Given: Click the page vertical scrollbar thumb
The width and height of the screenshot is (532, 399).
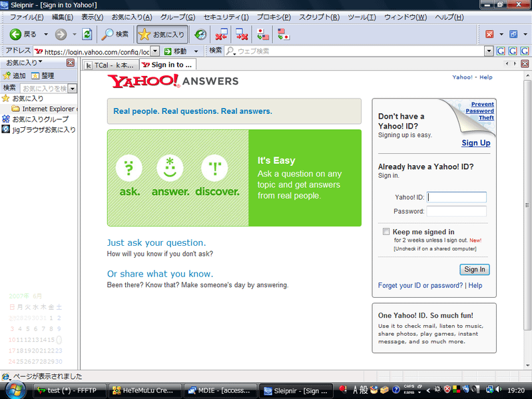Looking at the screenshot, I should point(527,205).
